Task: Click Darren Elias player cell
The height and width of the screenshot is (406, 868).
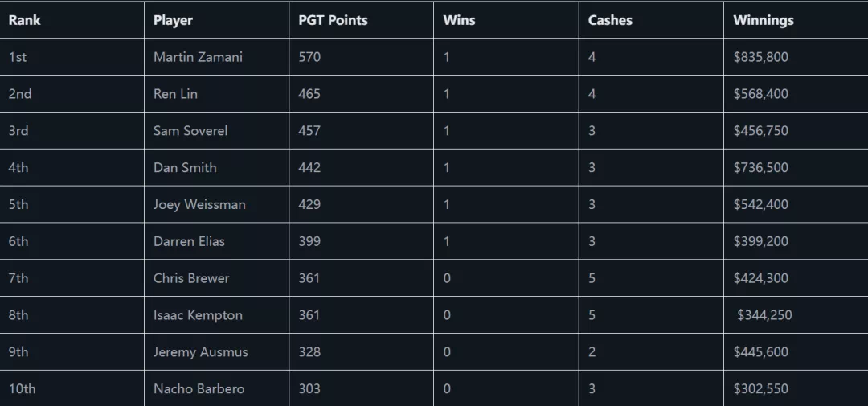Action: (x=189, y=241)
